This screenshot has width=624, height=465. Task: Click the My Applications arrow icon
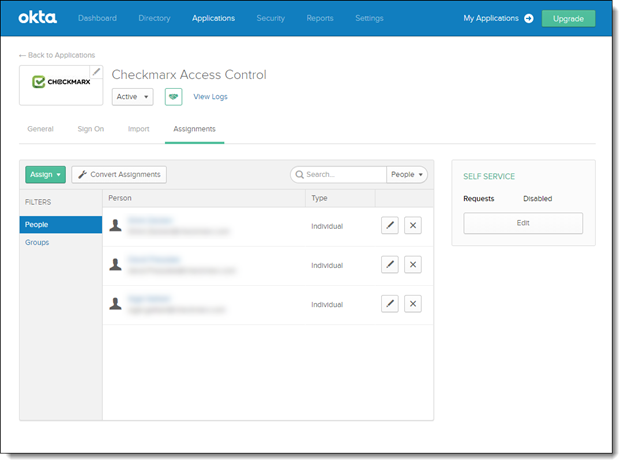(528, 18)
